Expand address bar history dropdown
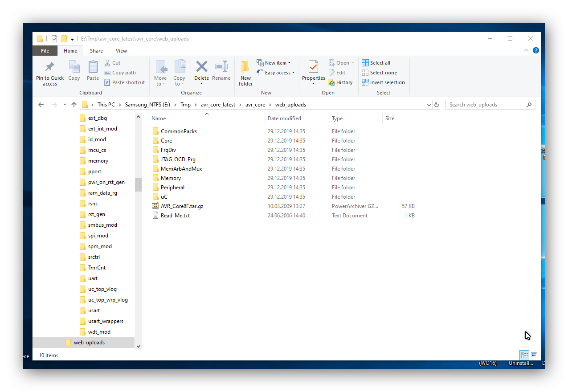 [429, 105]
